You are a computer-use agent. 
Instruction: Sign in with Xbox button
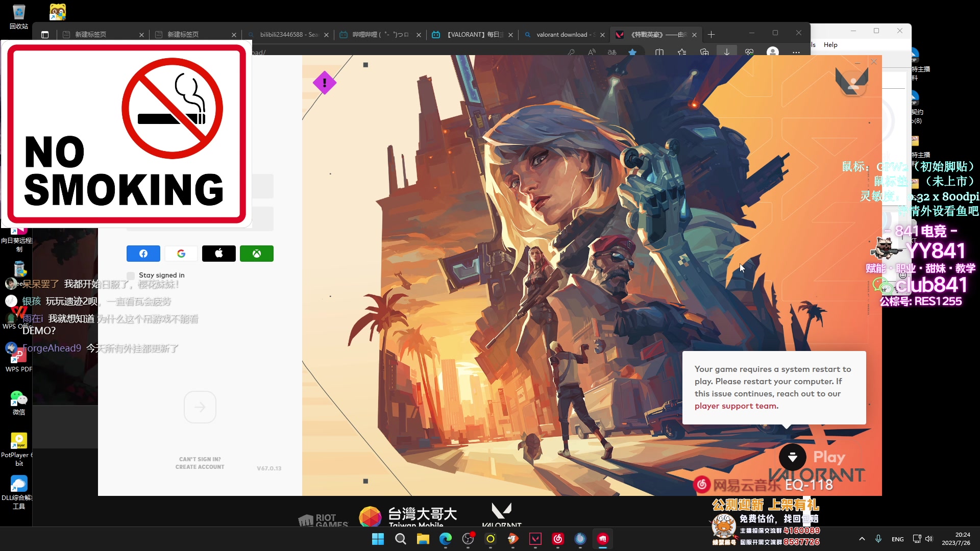[257, 254]
